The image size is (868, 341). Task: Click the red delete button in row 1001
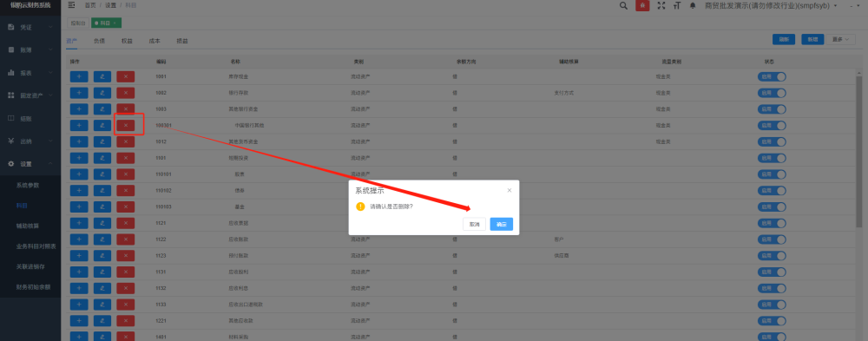126,76
